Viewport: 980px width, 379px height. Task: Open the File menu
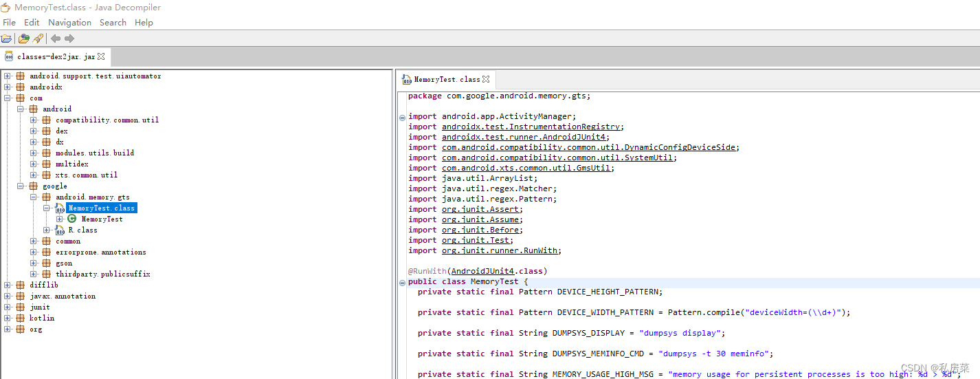(9, 22)
